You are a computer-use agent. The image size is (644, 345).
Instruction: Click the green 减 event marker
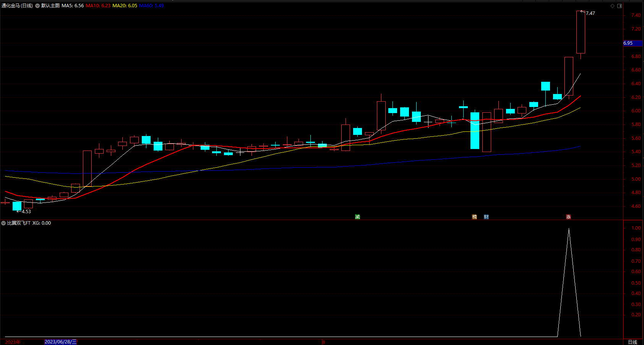[x=357, y=217]
